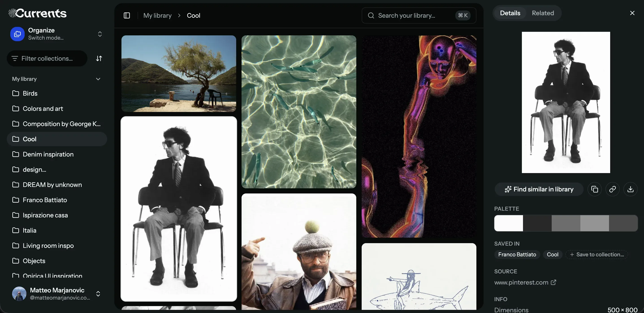
Task: Open the neon figure artwork thumbnail
Action: 419,136
